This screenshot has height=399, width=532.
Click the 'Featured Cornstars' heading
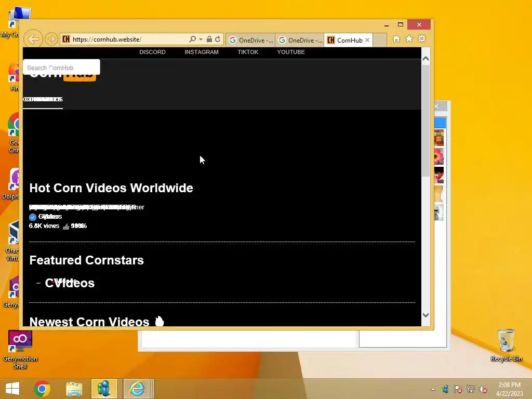87,260
